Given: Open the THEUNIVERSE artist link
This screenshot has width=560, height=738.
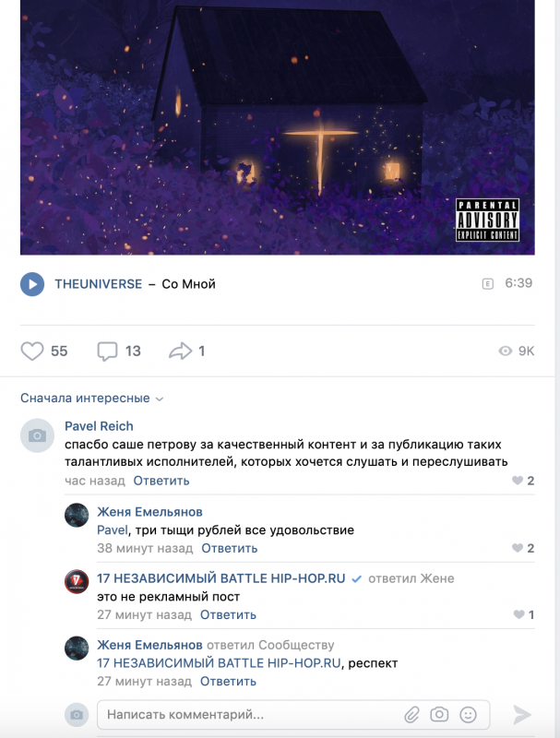Looking at the screenshot, I should [x=99, y=284].
